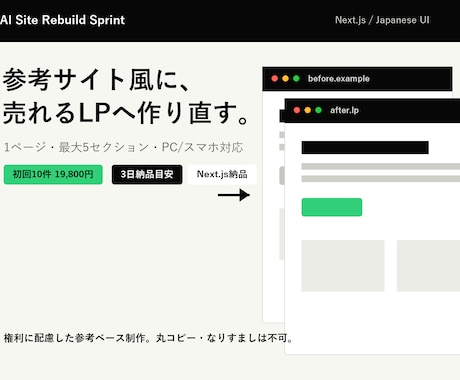Click the green button in after.lp mockup
This screenshot has height=380, width=460.
click(332, 207)
